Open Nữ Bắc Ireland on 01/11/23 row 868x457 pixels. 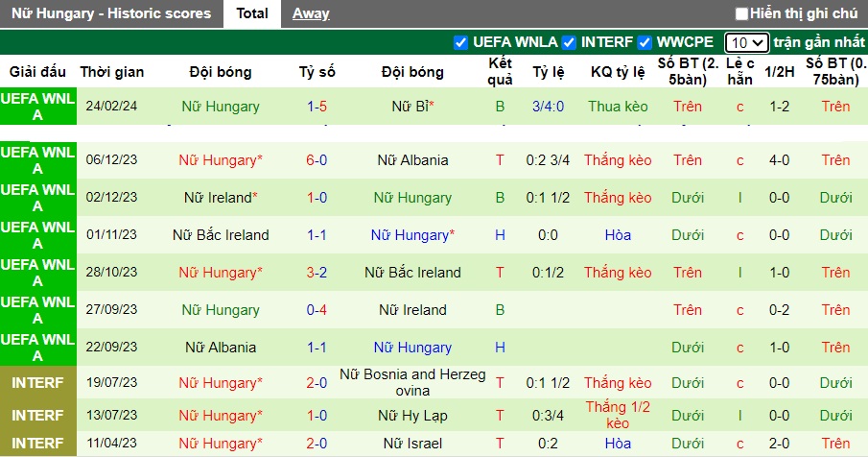point(221,235)
